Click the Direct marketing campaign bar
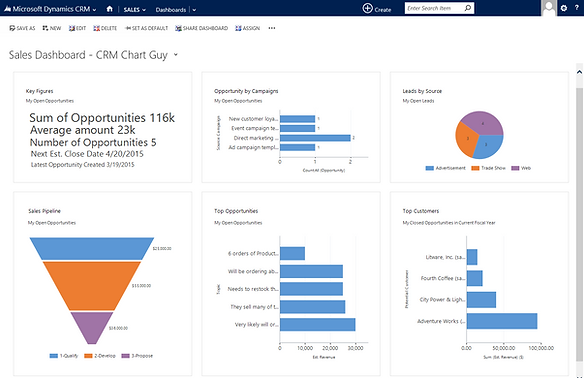 click(x=315, y=138)
